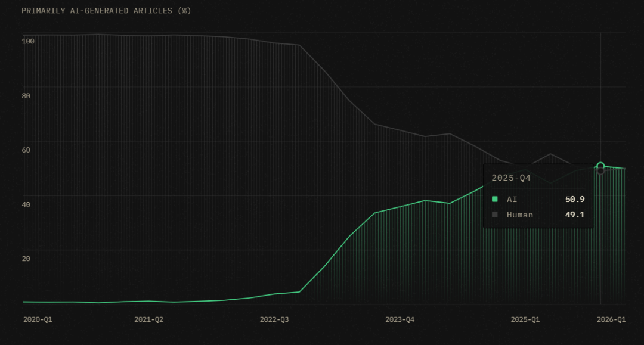Click the 40 y-axis label

[26, 205]
